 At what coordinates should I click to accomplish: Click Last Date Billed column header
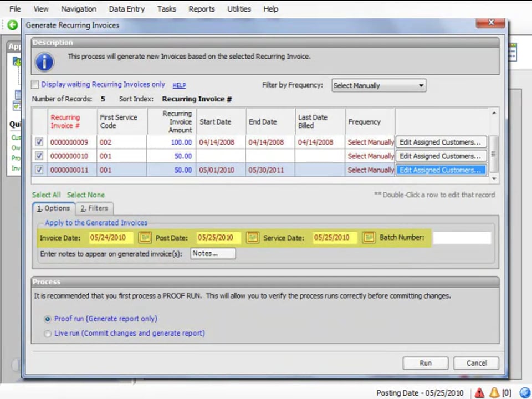pyautogui.click(x=320, y=121)
